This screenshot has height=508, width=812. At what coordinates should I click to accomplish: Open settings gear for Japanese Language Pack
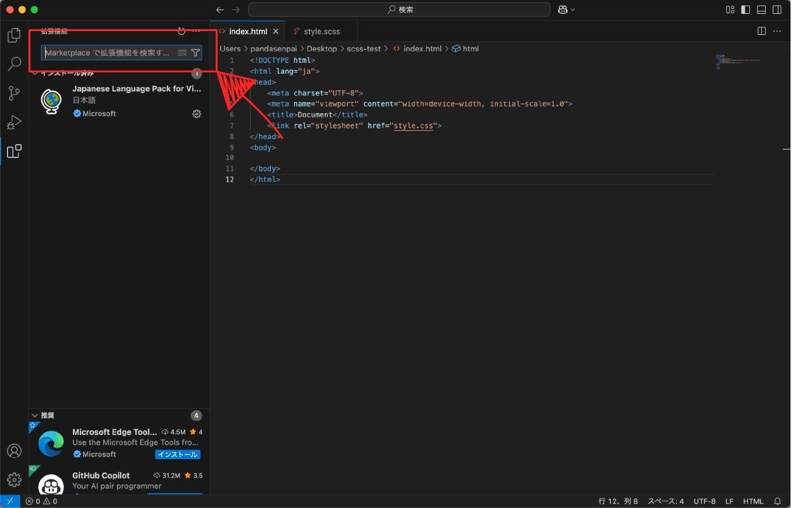pyautogui.click(x=197, y=114)
